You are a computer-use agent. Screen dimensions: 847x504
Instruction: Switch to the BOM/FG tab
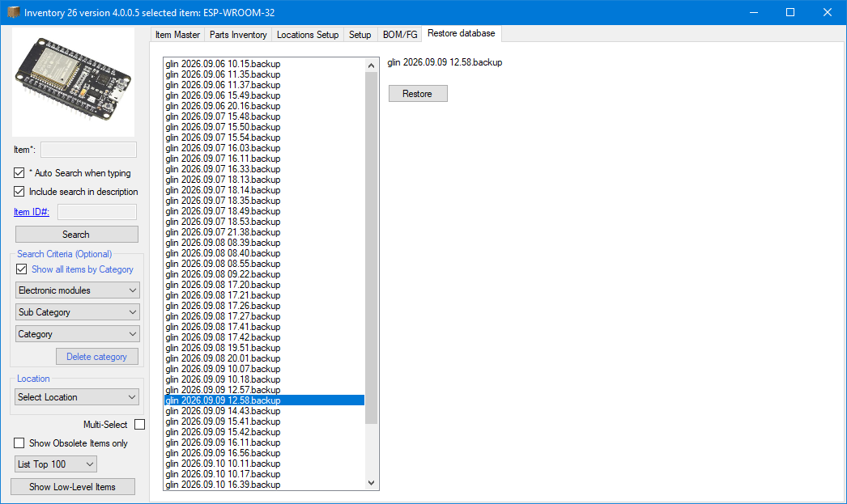[x=400, y=35]
